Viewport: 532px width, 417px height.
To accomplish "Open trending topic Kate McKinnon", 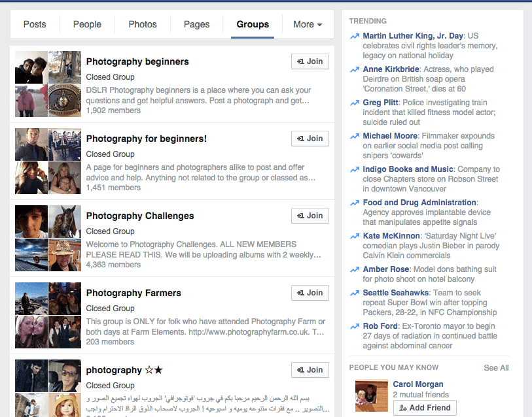I will tap(391, 235).
